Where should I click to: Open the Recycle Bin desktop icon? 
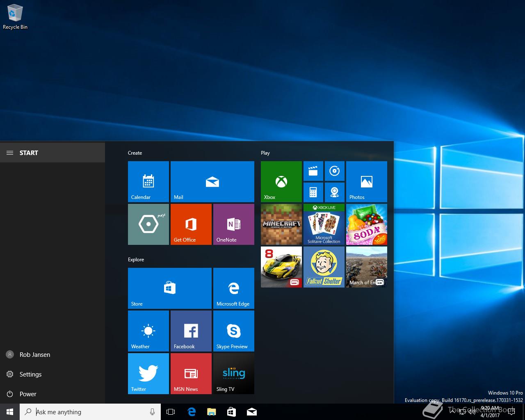pyautogui.click(x=15, y=17)
